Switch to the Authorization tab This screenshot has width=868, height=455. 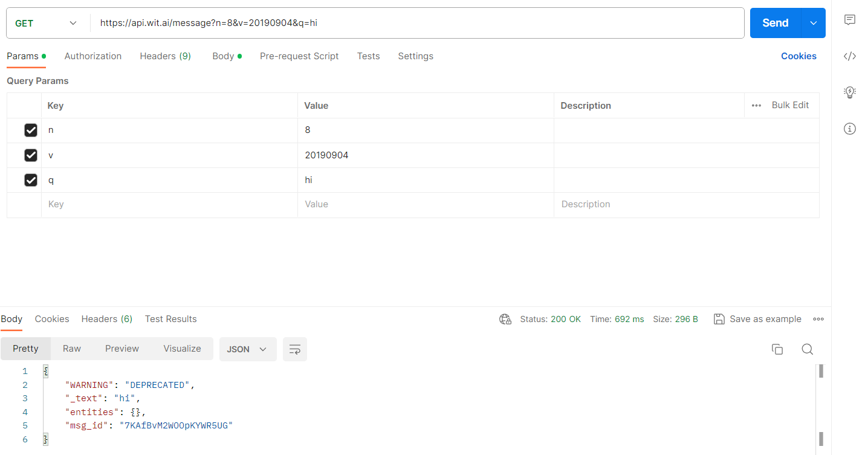coord(93,56)
